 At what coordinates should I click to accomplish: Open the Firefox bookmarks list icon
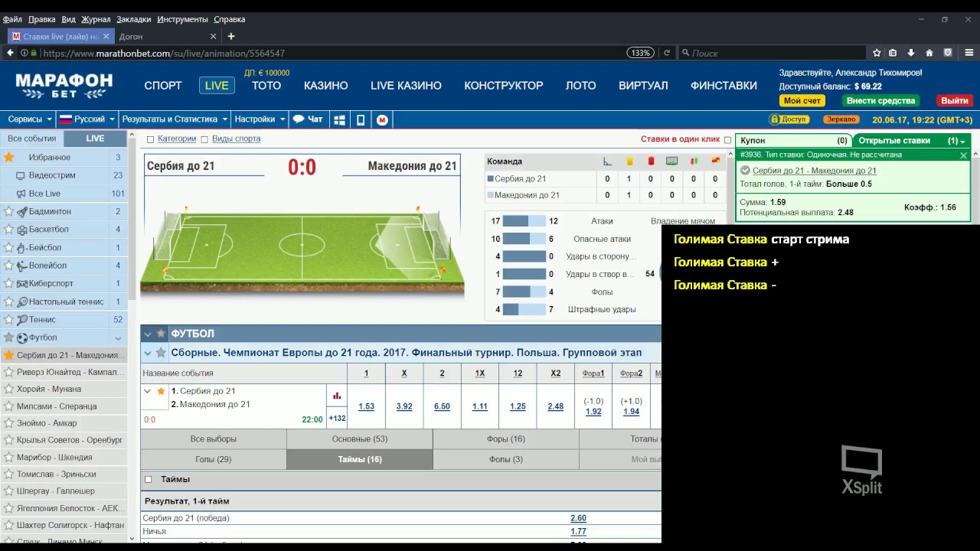click(893, 53)
